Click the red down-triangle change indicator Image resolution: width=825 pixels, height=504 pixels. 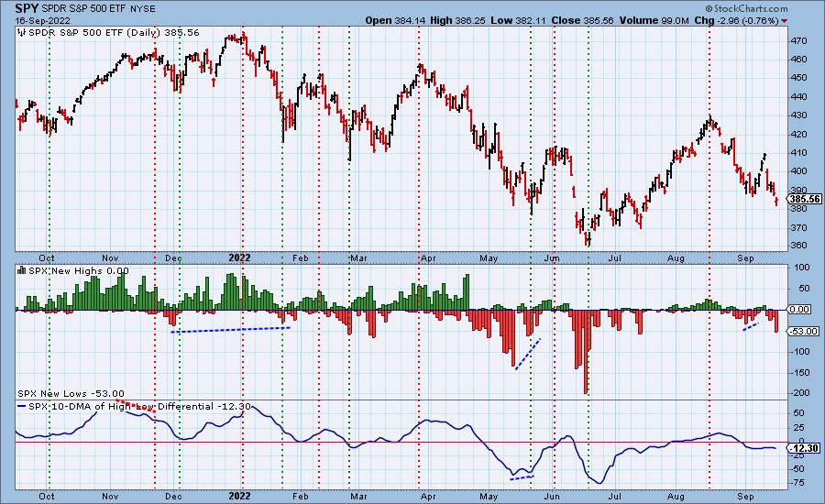(x=785, y=20)
